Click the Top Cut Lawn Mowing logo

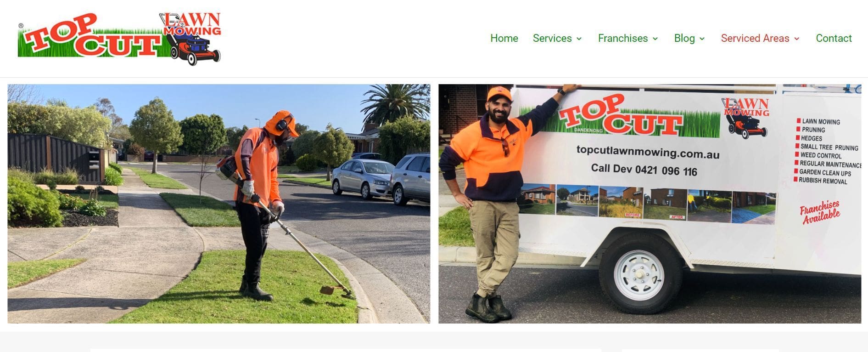click(119, 39)
